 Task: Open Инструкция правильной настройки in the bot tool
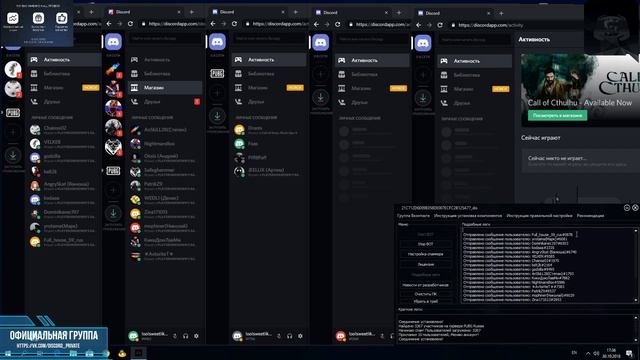pos(539,216)
